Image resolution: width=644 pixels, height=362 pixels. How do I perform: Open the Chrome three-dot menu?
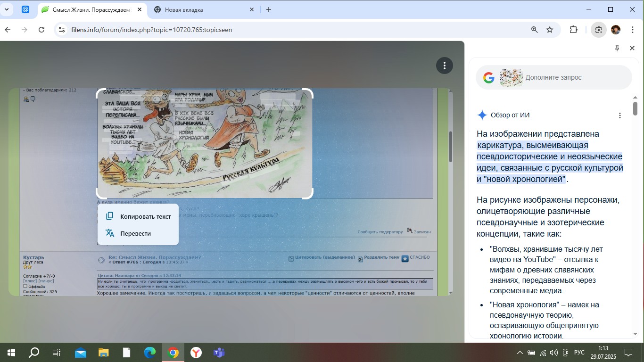[x=633, y=30]
